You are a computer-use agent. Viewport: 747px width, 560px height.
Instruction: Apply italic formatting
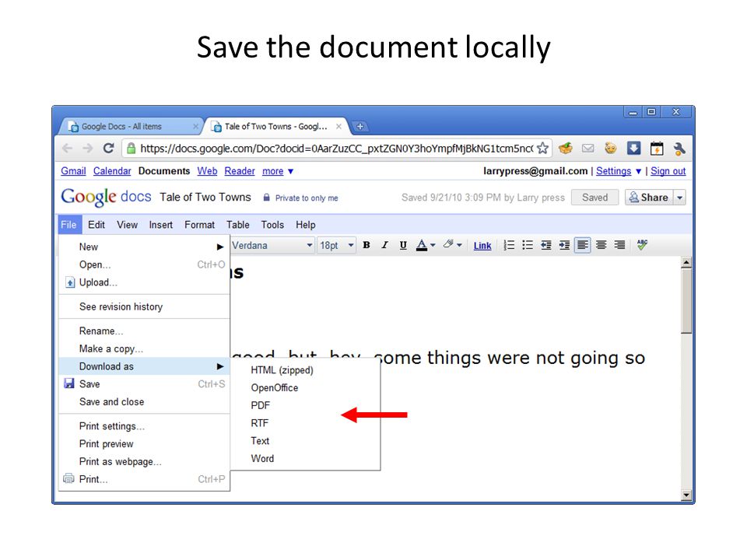coord(384,245)
